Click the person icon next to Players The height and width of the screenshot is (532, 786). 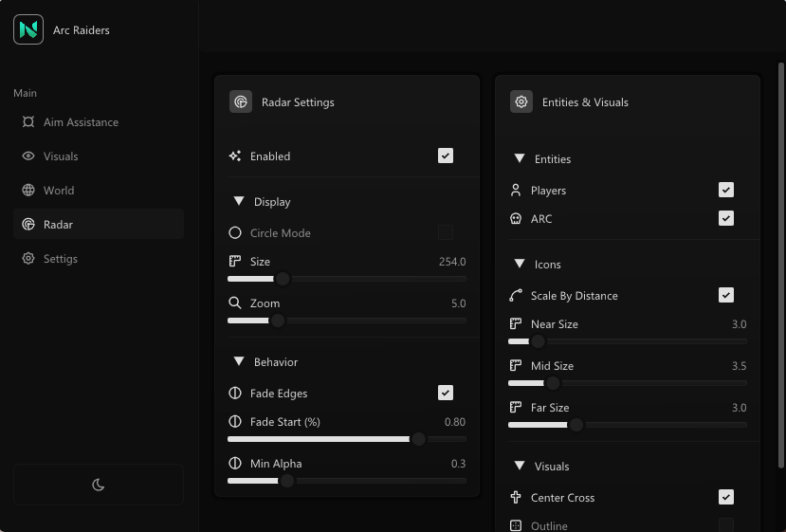[516, 190]
